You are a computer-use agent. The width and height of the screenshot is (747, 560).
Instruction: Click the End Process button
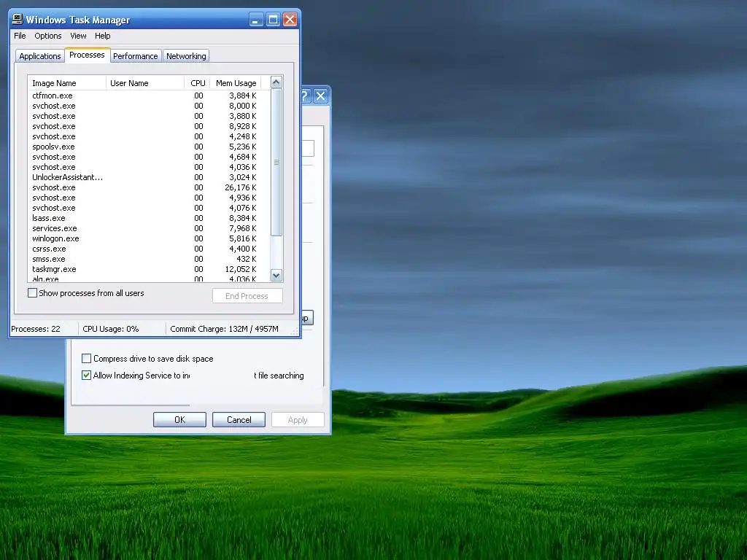[247, 296]
